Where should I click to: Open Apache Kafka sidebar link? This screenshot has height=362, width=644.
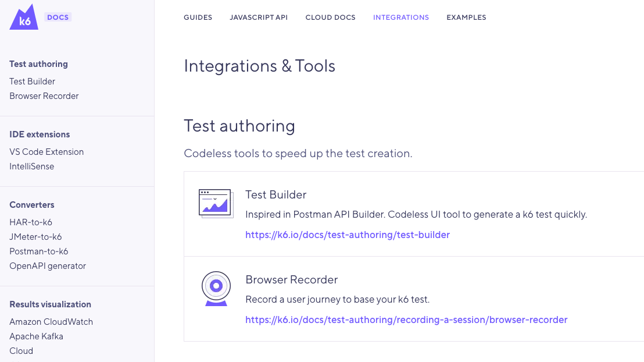(x=36, y=336)
